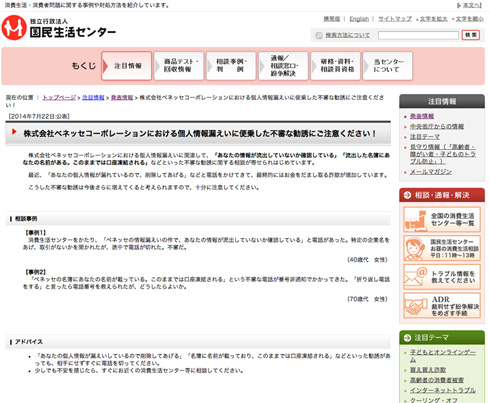Open the 注目情報 navigation tab
This screenshot has width=490, height=403.
tap(127, 66)
